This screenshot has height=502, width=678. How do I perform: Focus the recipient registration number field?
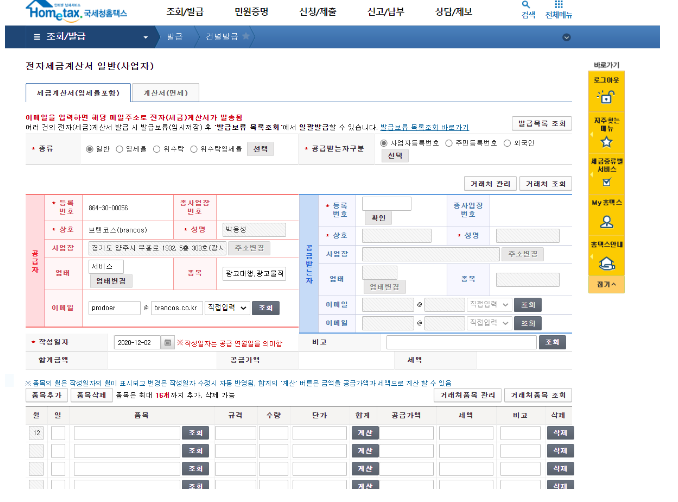387,203
